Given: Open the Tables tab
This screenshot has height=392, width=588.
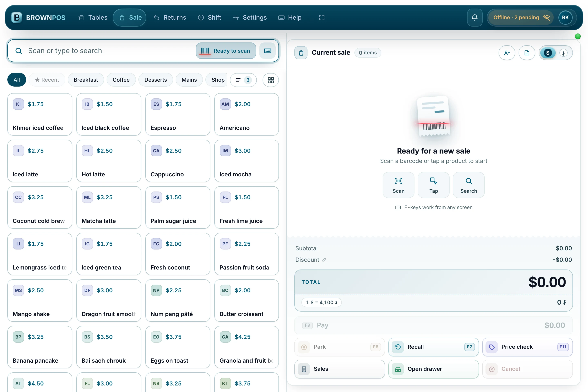Looking at the screenshot, I should [x=93, y=18].
